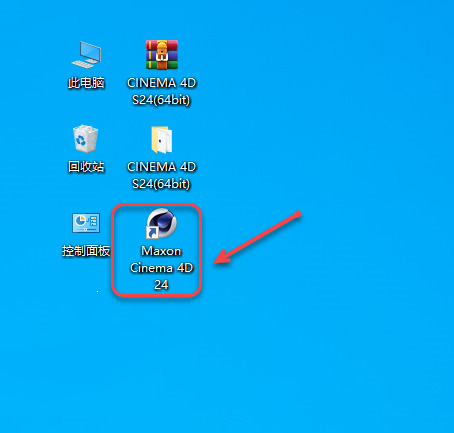
Task: Click the shortcut arrow overlay on Cinema 4D icon
Action: tap(152, 232)
